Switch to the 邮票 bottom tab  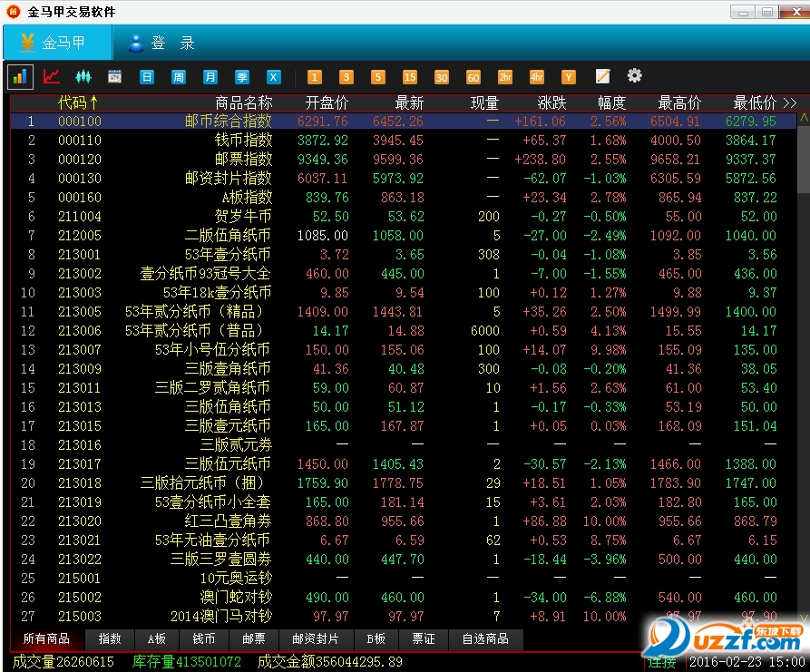click(x=254, y=639)
